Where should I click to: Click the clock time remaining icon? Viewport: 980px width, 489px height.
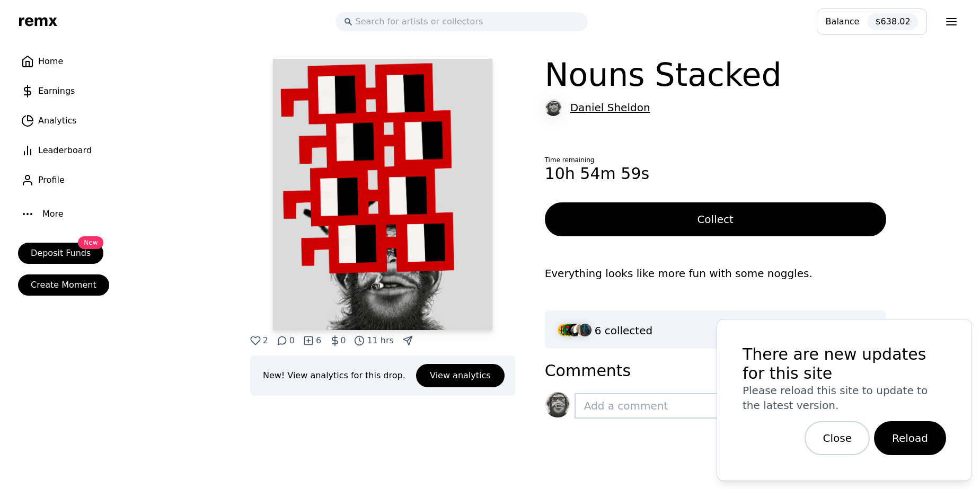[359, 341]
